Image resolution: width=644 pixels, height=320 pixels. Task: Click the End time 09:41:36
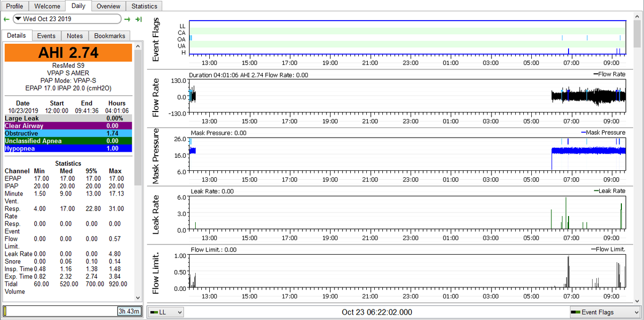point(87,111)
